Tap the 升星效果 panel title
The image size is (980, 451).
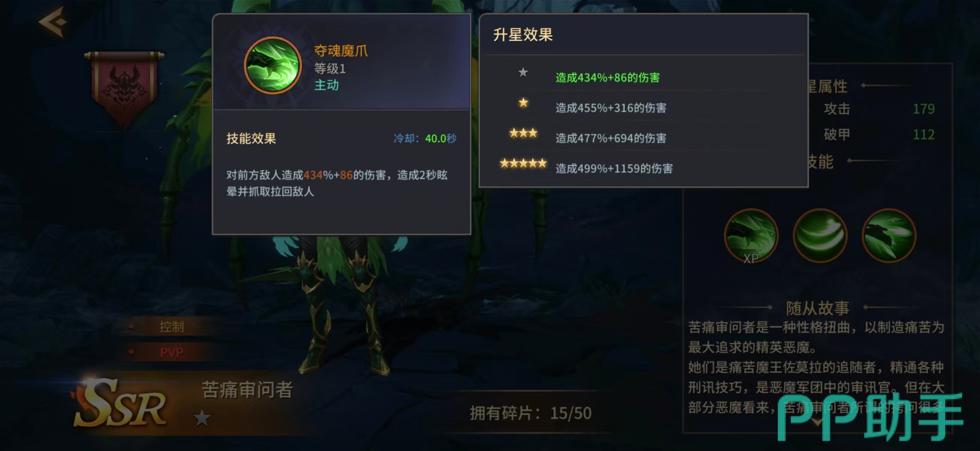click(523, 35)
